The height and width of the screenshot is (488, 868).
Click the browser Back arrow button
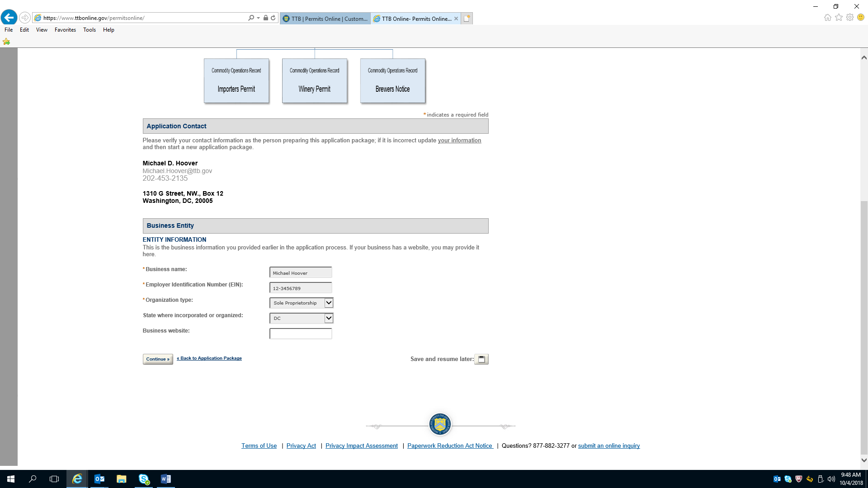(9, 18)
